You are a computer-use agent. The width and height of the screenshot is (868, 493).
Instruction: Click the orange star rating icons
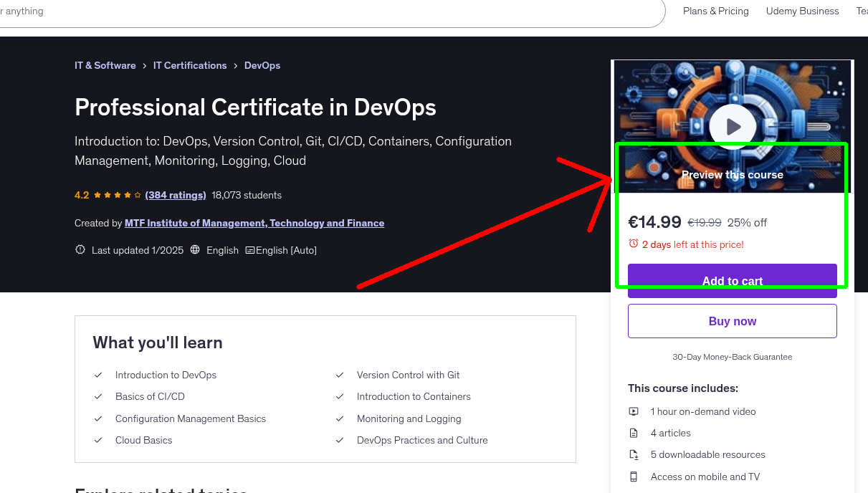[x=118, y=195]
